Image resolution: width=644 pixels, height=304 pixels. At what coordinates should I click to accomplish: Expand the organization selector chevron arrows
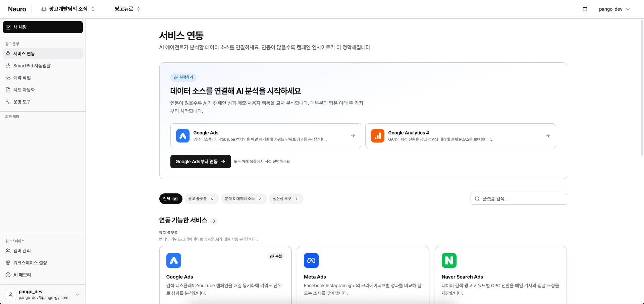tap(93, 9)
